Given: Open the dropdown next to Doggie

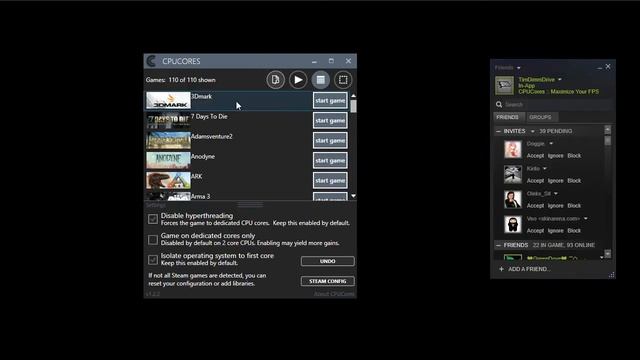Looking at the screenshot, I should pos(551,144).
